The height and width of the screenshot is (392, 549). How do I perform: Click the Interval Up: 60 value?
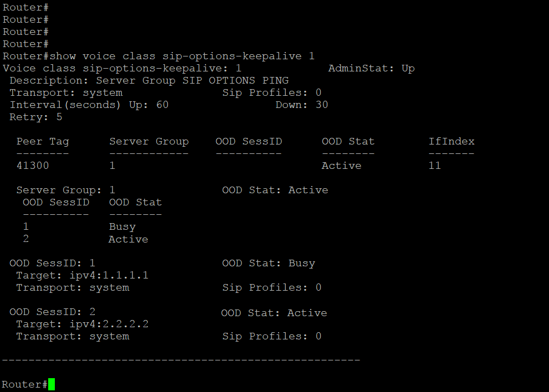coord(149,105)
